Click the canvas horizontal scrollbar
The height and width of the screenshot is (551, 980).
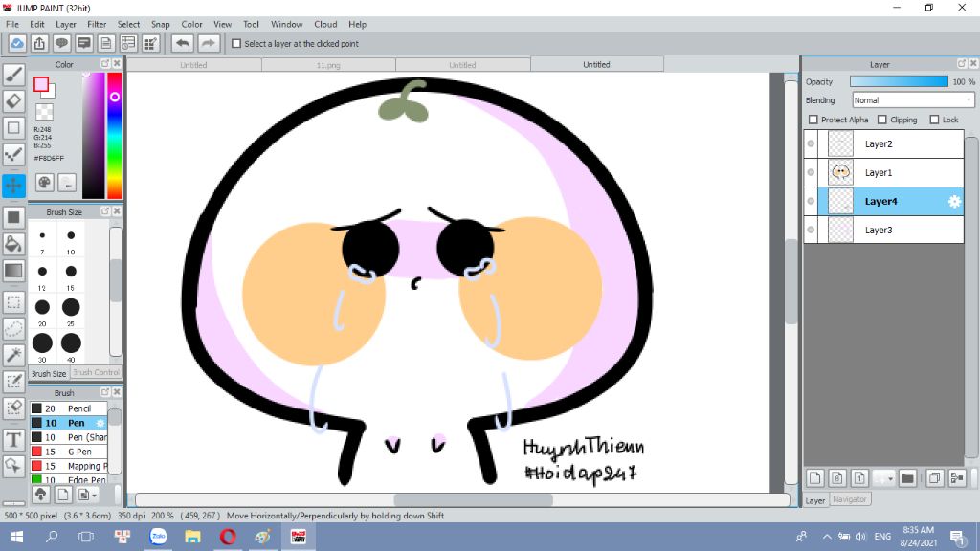(x=473, y=499)
